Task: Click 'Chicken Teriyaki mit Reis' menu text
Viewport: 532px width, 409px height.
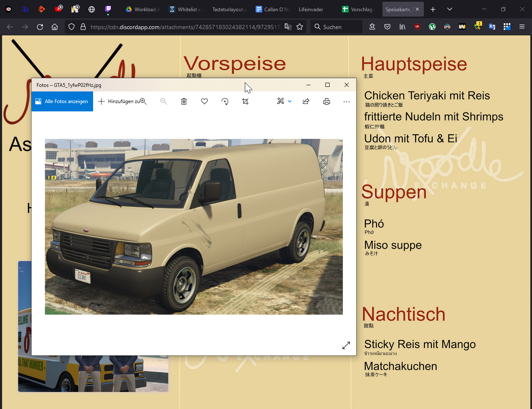Action: point(427,96)
